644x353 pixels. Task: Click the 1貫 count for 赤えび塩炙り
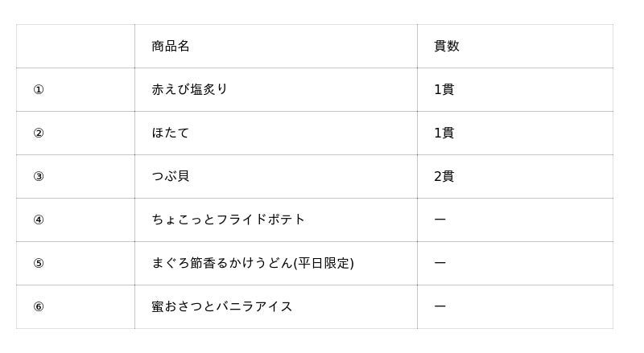coord(444,89)
